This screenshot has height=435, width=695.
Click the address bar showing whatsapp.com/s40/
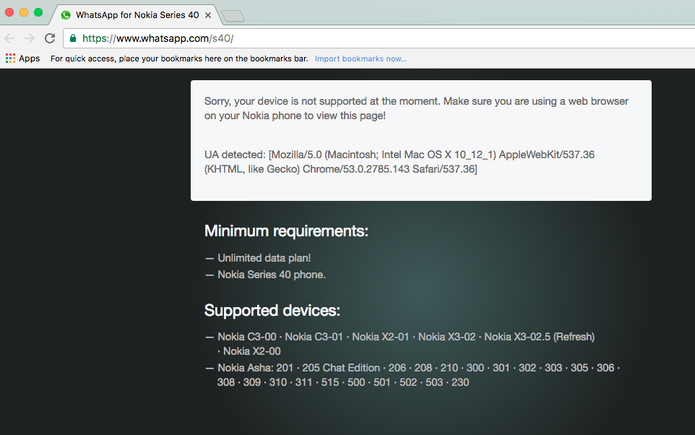pos(381,38)
